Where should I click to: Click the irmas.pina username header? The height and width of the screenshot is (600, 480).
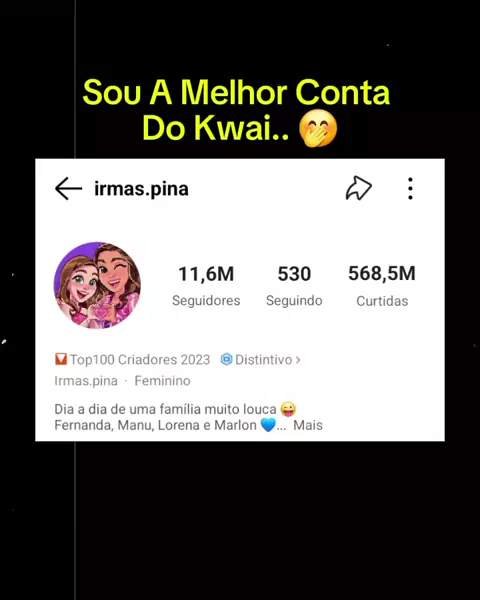pos(142,189)
